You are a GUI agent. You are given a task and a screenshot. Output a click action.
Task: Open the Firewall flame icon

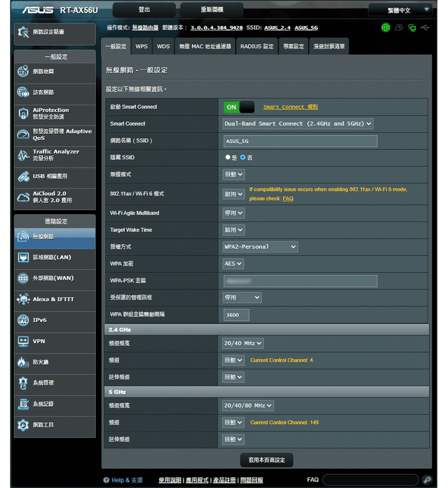[23, 362]
